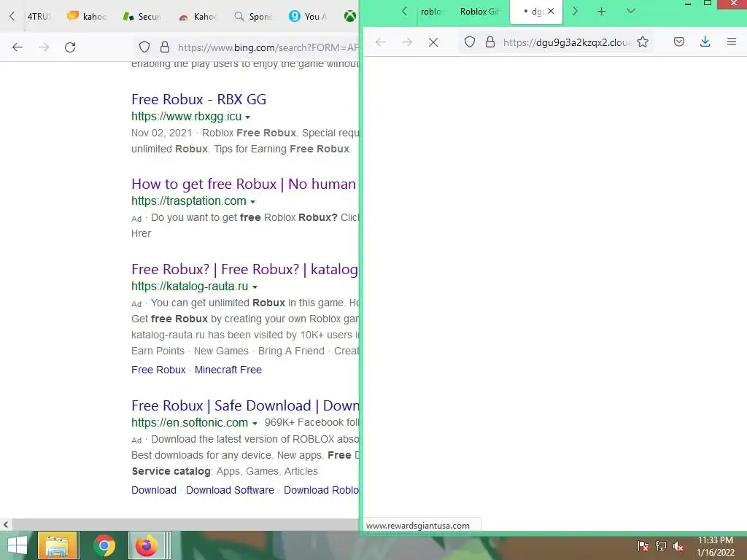Open shield icon in front Firefox window
The height and width of the screenshot is (560, 747).
(x=470, y=42)
